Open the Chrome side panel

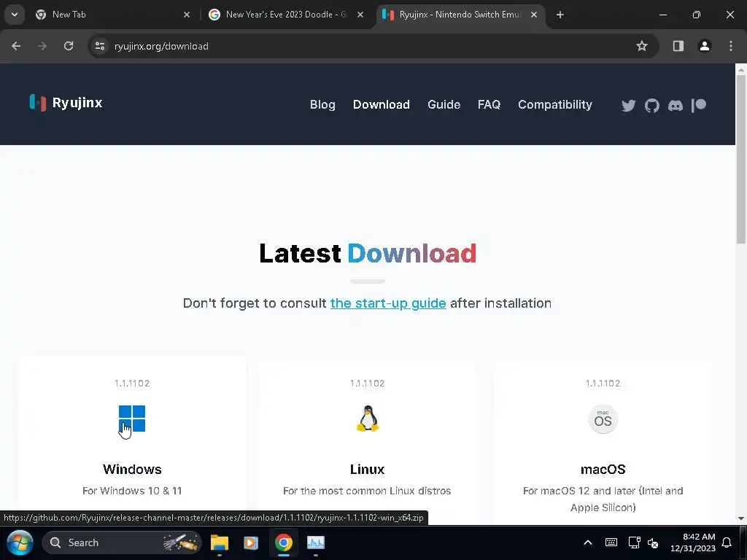pos(678,46)
